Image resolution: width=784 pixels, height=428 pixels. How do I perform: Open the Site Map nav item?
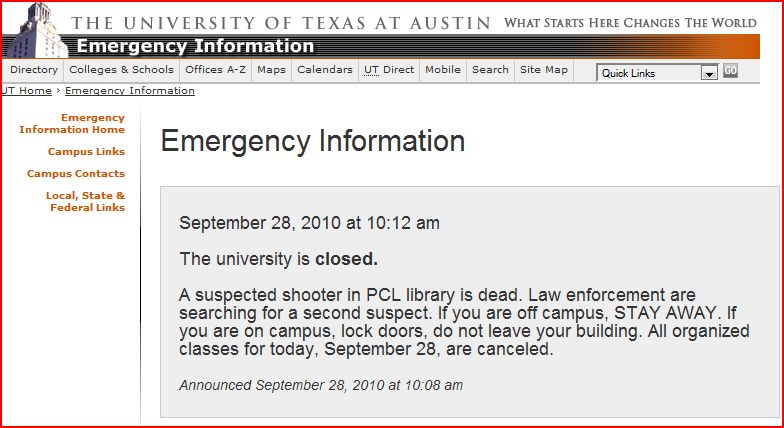[x=544, y=70]
